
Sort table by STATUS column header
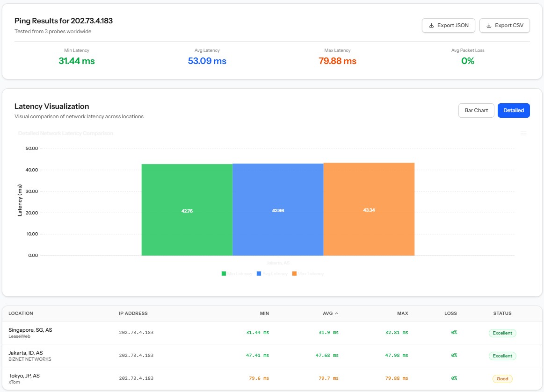pos(502,314)
